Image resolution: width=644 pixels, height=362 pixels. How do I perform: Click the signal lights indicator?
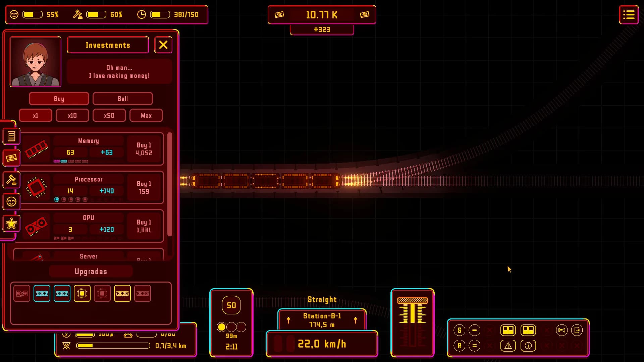click(231, 327)
